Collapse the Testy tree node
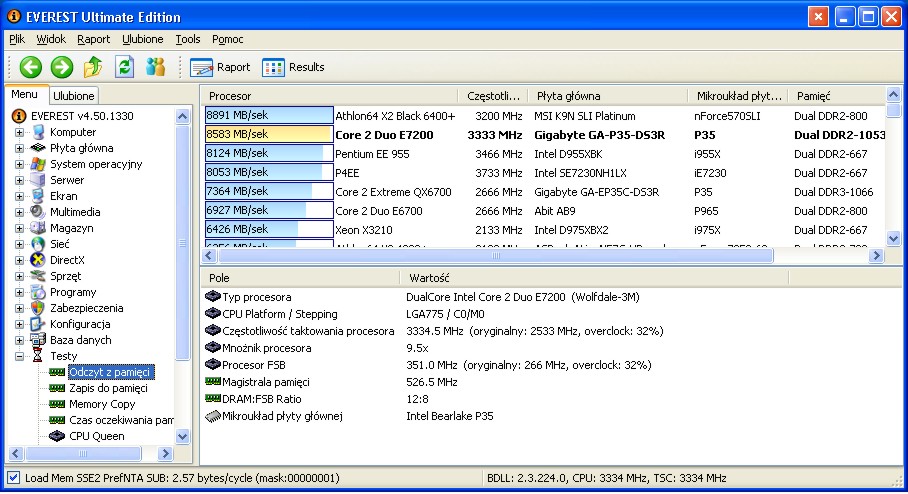 (20, 356)
